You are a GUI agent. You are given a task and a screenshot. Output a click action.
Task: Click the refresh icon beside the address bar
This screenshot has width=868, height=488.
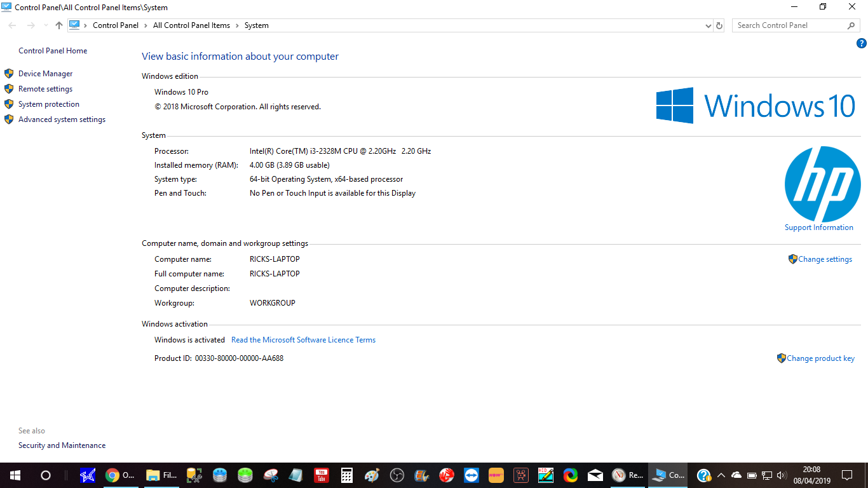(x=719, y=25)
